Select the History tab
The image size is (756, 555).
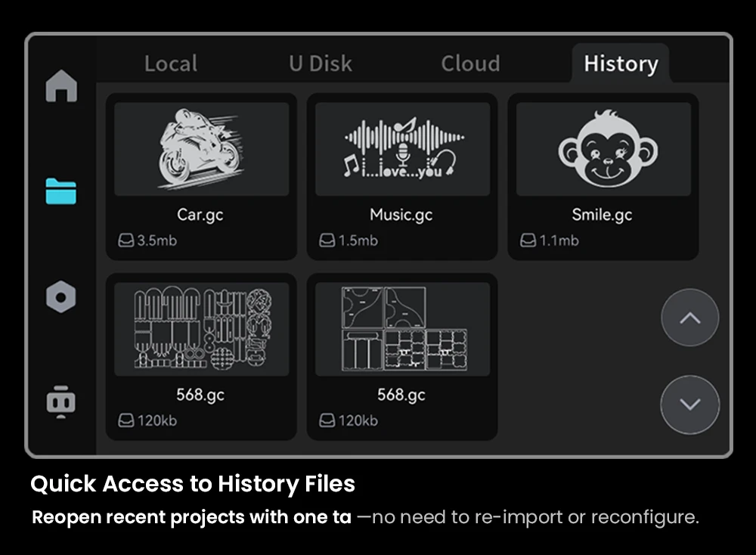point(620,64)
